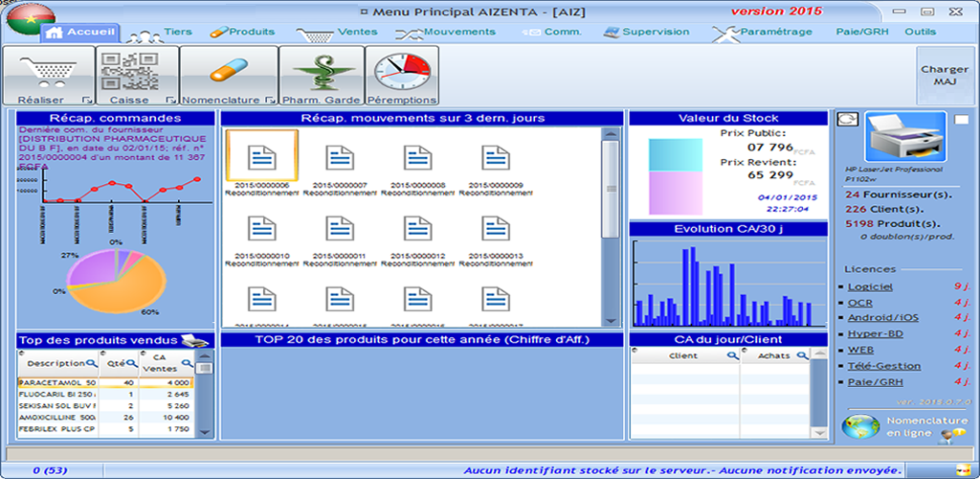The width and height of the screenshot is (980, 479).
Task: Open the Péremptions clock icon
Action: [x=402, y=70]
